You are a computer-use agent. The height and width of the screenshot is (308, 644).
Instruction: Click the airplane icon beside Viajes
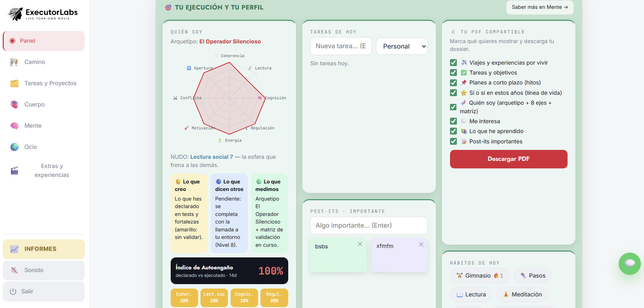(464, 62)
